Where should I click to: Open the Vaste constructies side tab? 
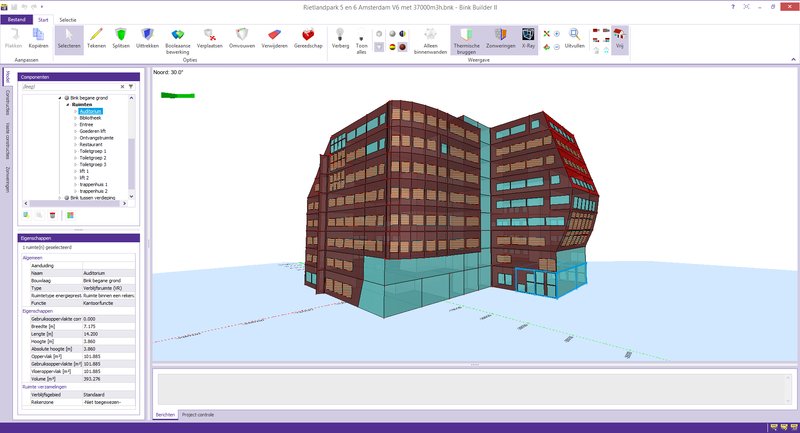pyautogui.click(x=8, y=141)
